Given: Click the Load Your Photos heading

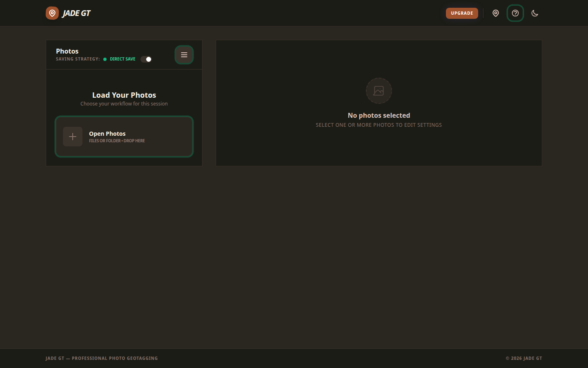Looking at the screenshot, I should click(124, 95).
